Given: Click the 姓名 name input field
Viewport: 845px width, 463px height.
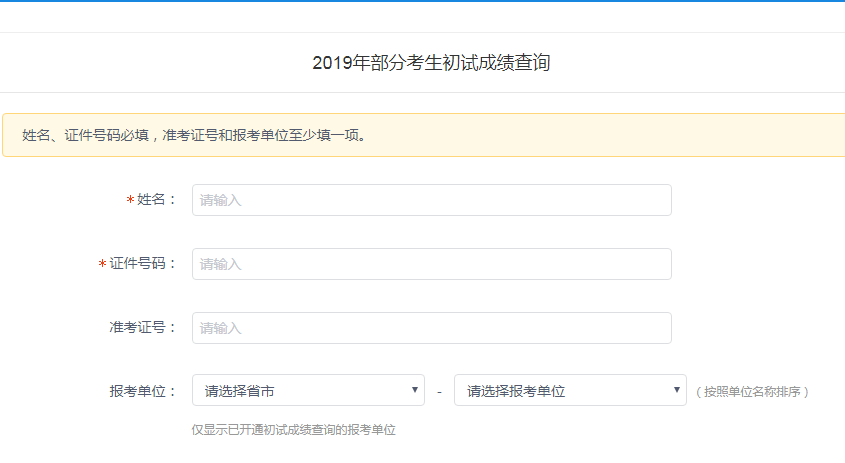Looking at the screenshot, I should pyautogui.click(x=431, y=200).
